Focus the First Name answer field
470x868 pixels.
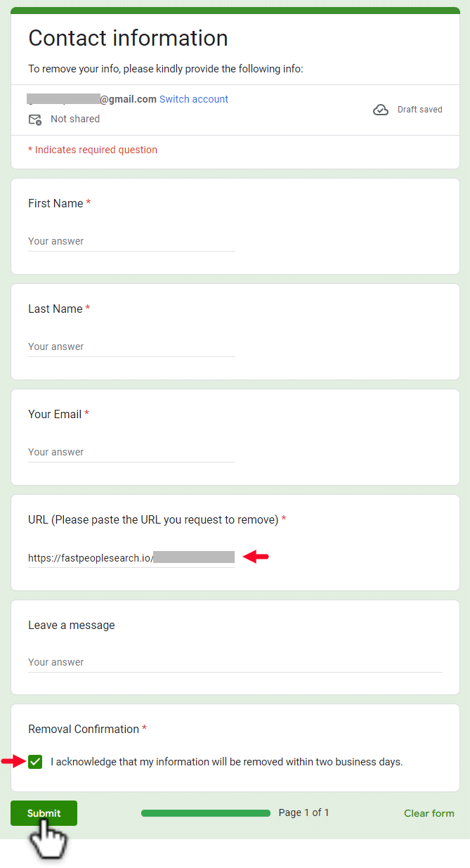[x=131, y=241]
